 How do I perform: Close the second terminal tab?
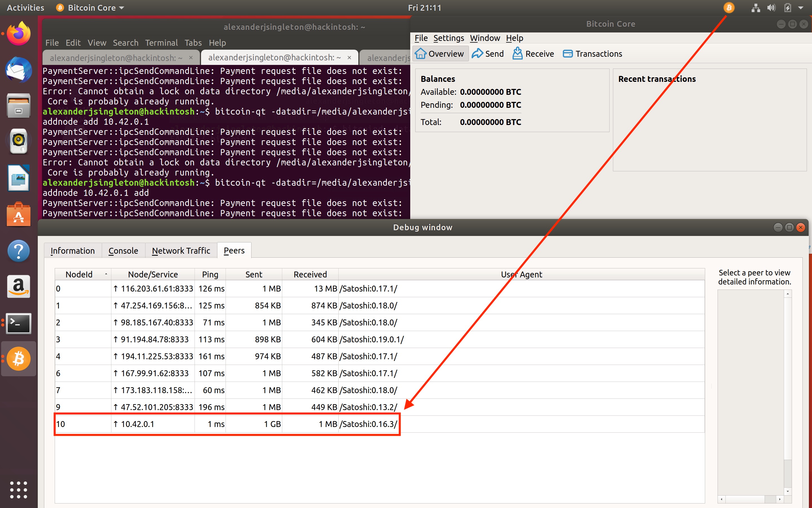[x=349, y=58]
